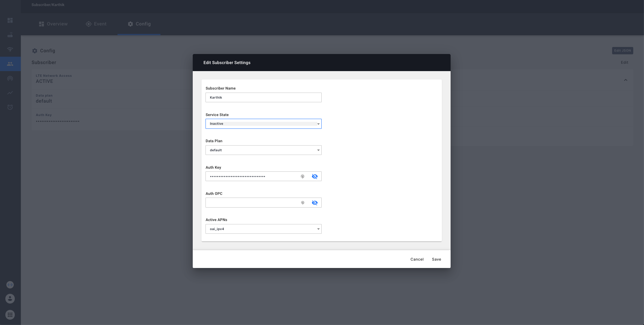644x325 pixels.
Task: Expand the Active APNs dropdown
Action: click(x=263, y=229)
